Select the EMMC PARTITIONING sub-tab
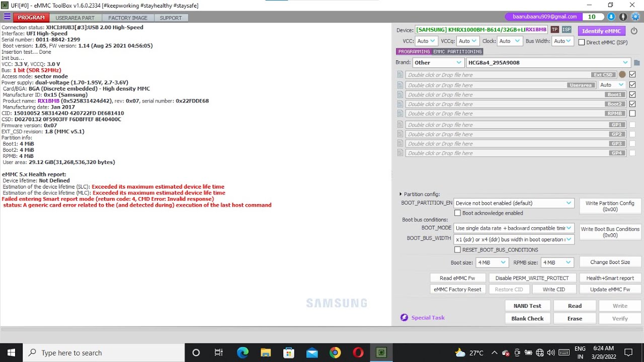The image size is (644, 362). coord(457,51)
